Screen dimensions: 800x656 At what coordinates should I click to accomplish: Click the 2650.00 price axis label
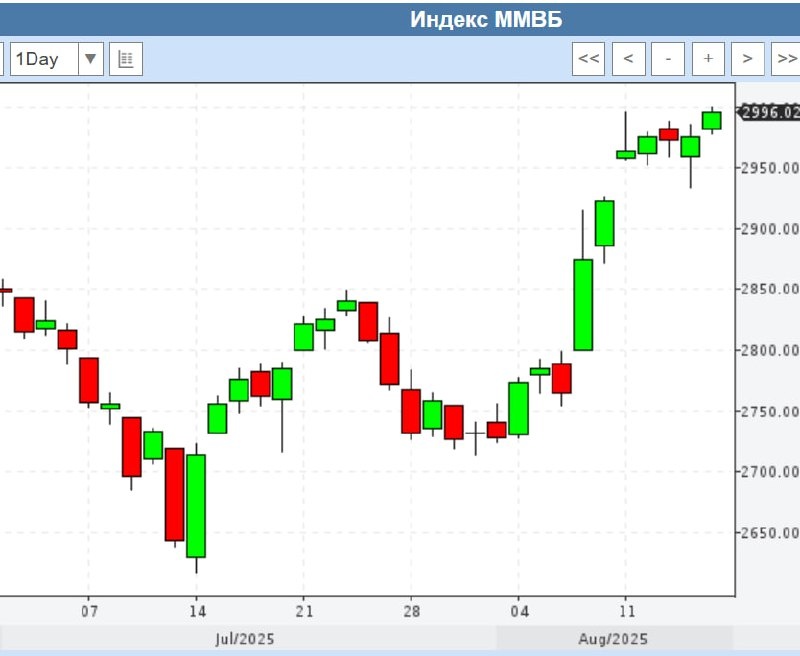pyautogui.click(x=770, y=533)
